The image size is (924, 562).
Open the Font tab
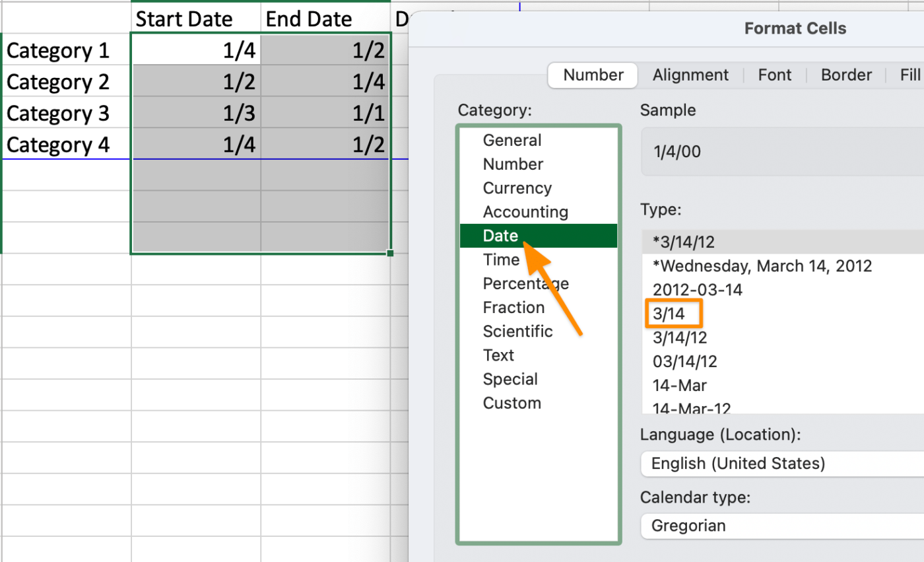point(775,75)
